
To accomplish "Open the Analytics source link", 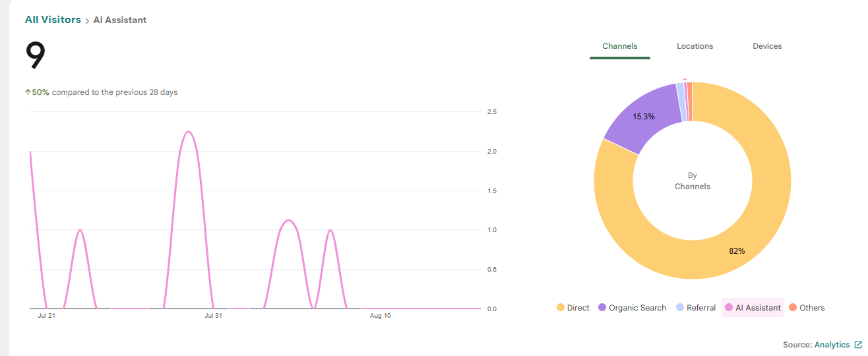I will (x=832, y=345).
